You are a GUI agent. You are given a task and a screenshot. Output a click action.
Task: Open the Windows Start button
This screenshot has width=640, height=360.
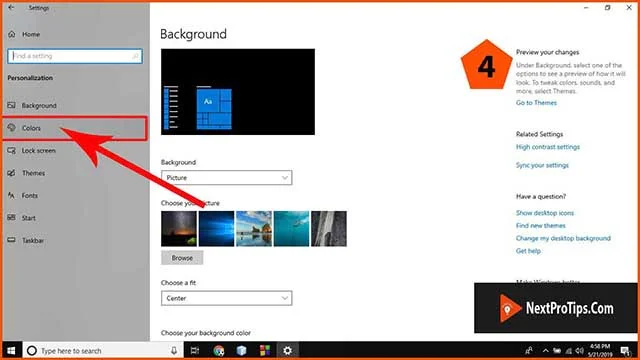pos(11,351)
